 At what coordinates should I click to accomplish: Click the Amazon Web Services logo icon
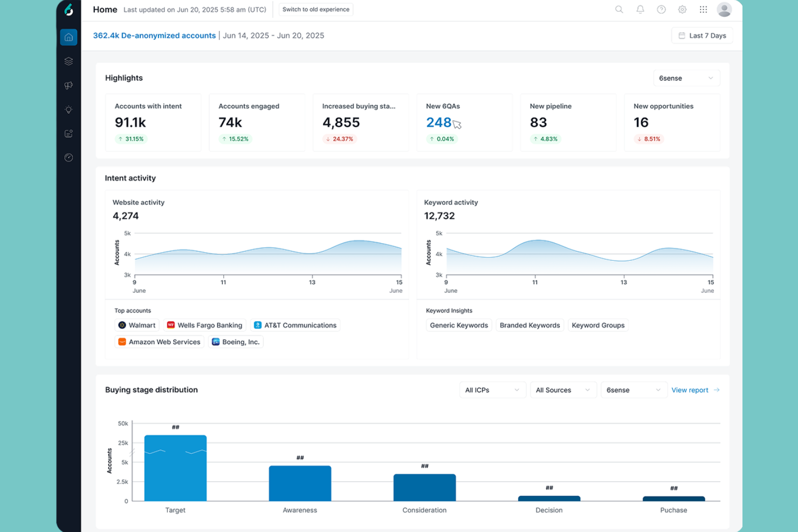point(122,342)
